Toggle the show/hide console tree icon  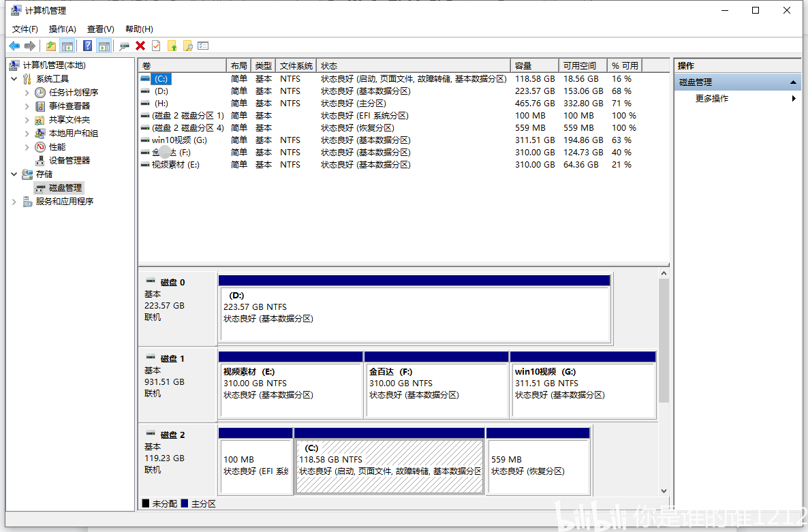(x=67, y=46)
